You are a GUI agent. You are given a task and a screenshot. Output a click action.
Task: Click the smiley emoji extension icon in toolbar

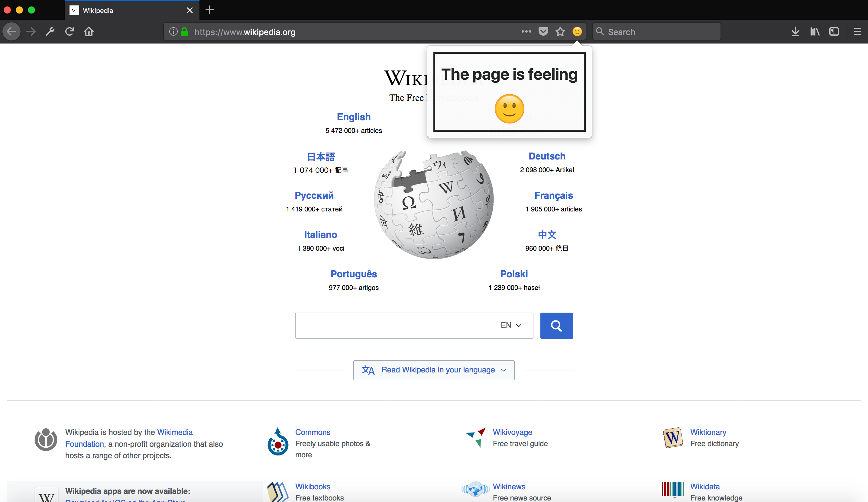tap(577, 32)
